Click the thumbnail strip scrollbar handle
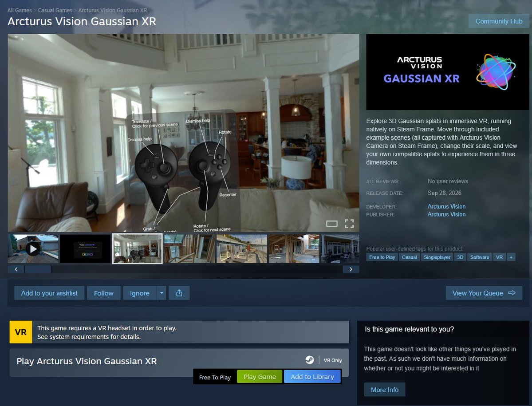Screen dimensions: 532x406 click(x=38, y=269)
